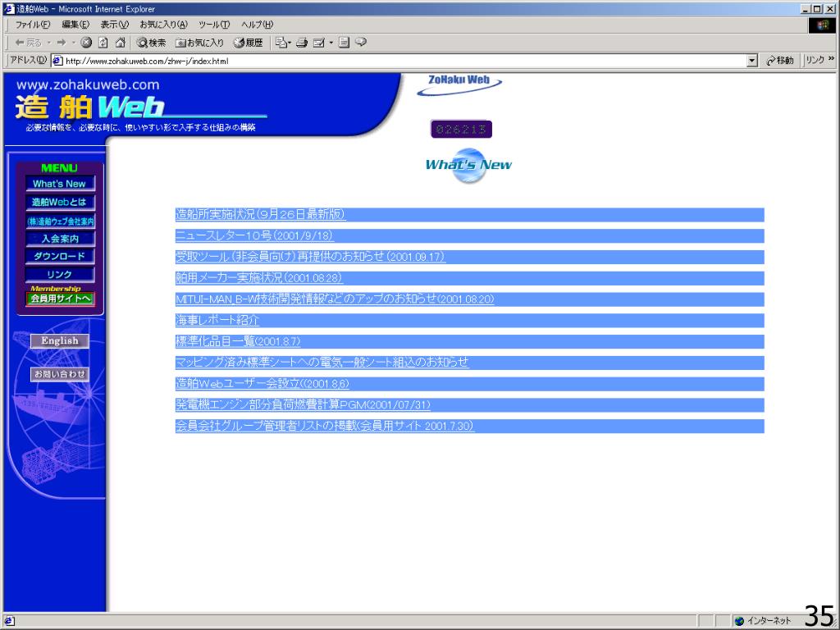Open link 舶用メーカー実施状況(2001.08.28)
The width and height of the screenshot is (840, 630).
258,278
